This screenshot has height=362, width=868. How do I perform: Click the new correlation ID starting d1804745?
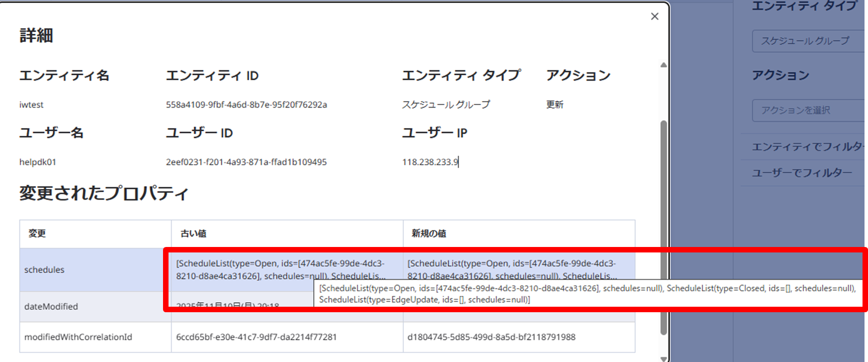(x=491, y=337)
